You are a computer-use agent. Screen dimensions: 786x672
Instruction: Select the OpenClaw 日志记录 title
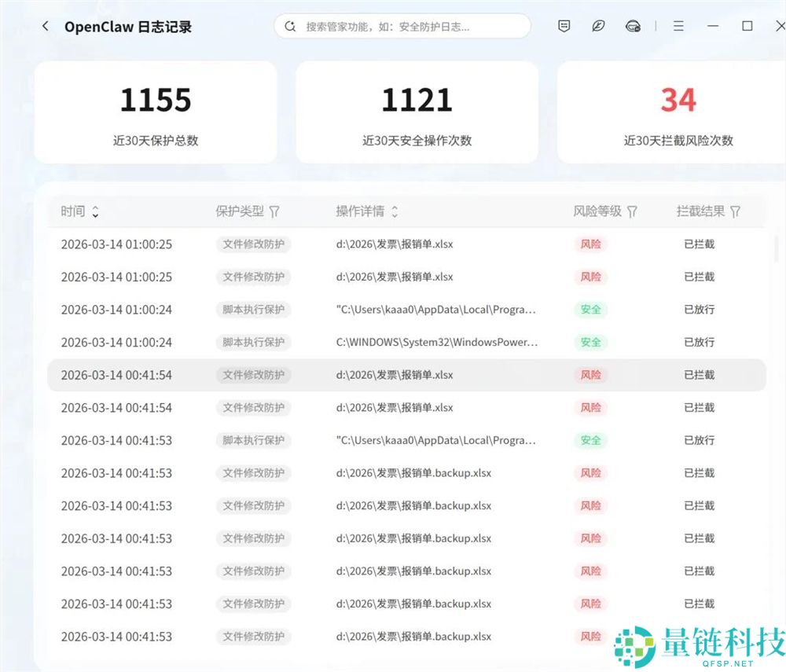coord(128,26)
